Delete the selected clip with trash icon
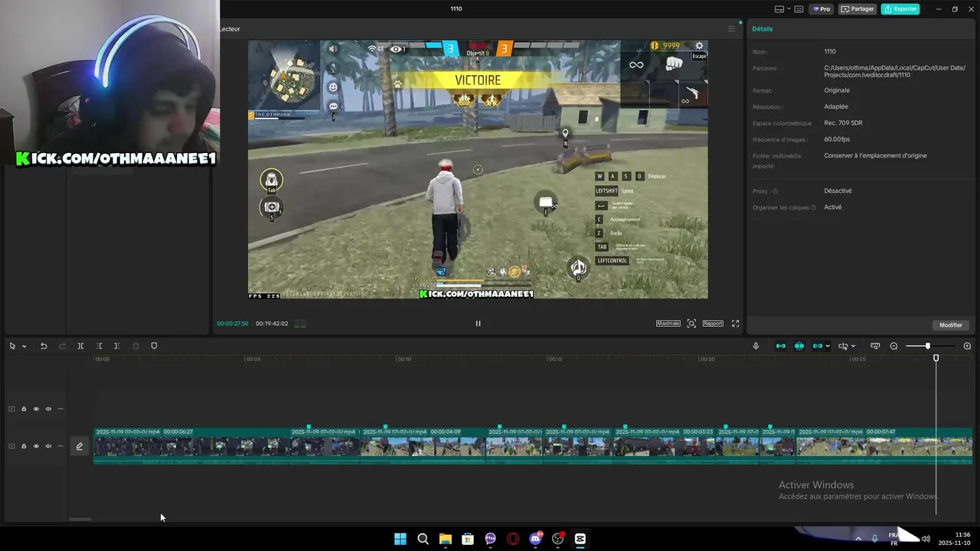The image size is (980, 551). pos(136,346)
